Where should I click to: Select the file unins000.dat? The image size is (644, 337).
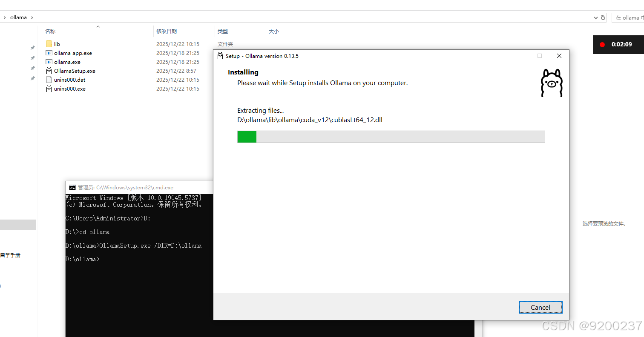pos(70,80)
